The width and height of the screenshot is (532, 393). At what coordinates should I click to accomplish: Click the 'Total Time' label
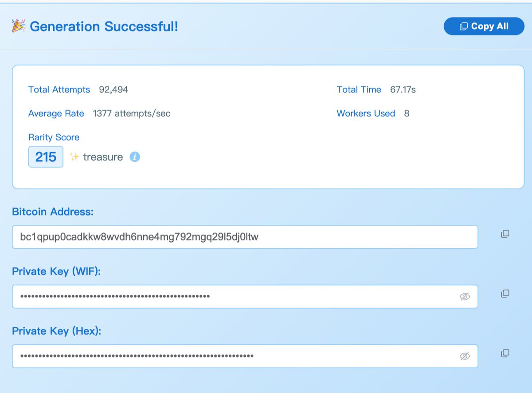click(359, 90)
